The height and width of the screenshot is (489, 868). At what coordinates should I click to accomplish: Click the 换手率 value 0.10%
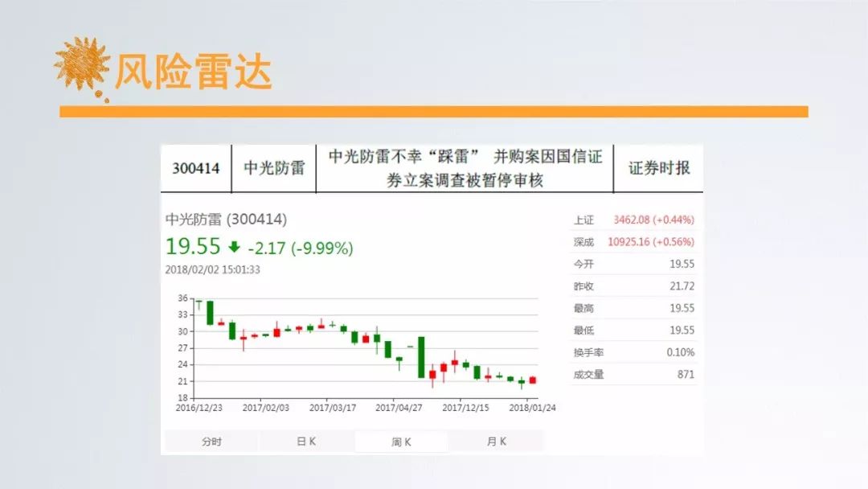(x=681, y=352)
